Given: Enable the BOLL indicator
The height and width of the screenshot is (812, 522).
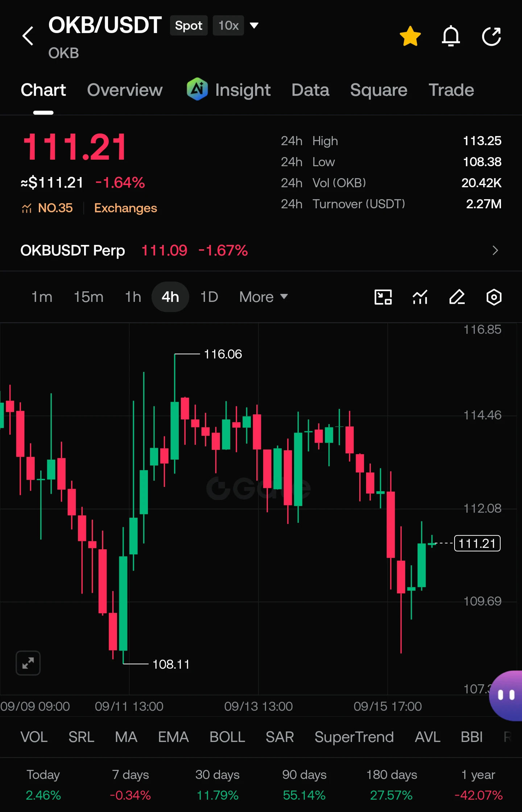Looking at the screenshot, I should click(227, 737).
